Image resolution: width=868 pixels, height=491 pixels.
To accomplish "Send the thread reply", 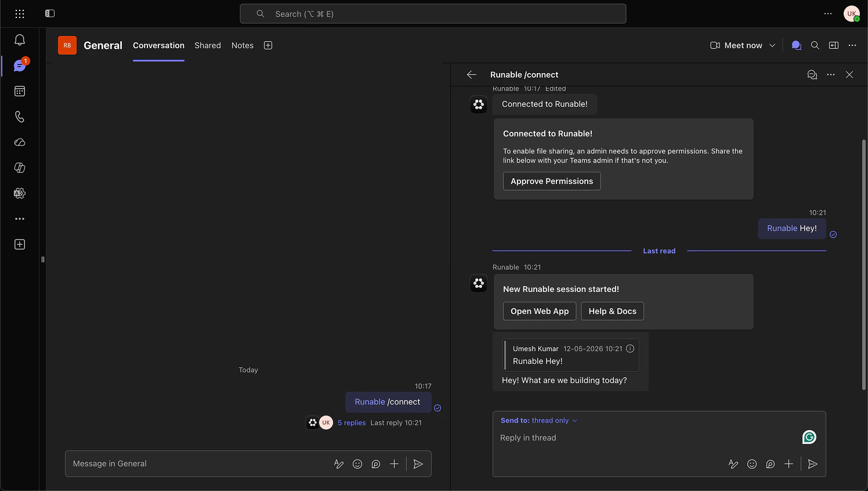I will point(813,464).
